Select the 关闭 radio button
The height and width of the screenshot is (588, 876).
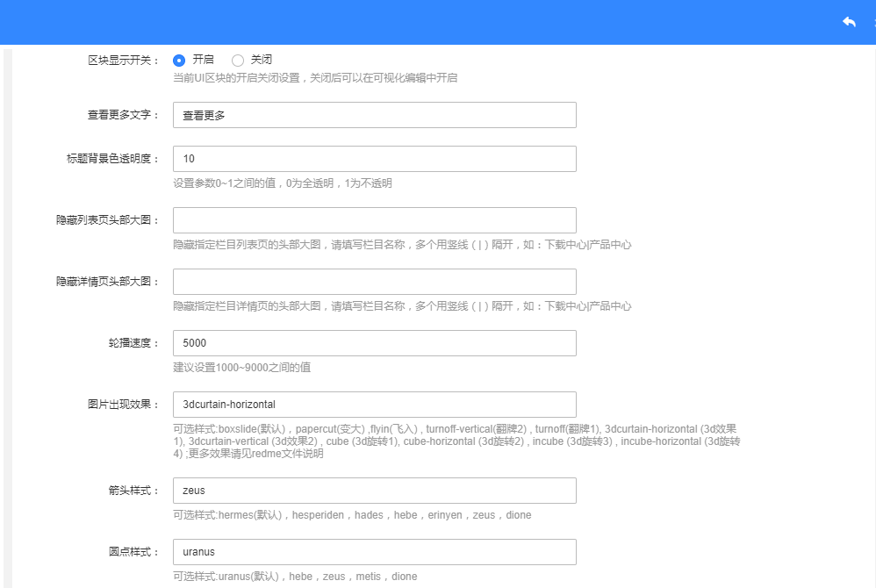[238, 61]
